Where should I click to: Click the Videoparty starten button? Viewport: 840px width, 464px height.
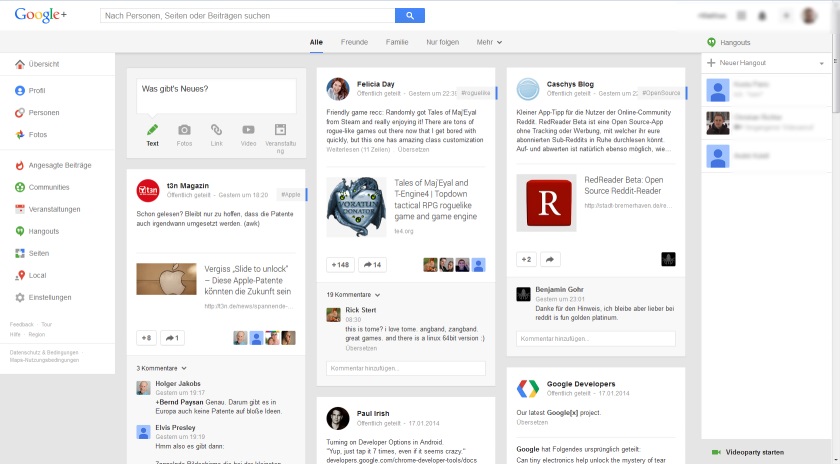[755, 453]
